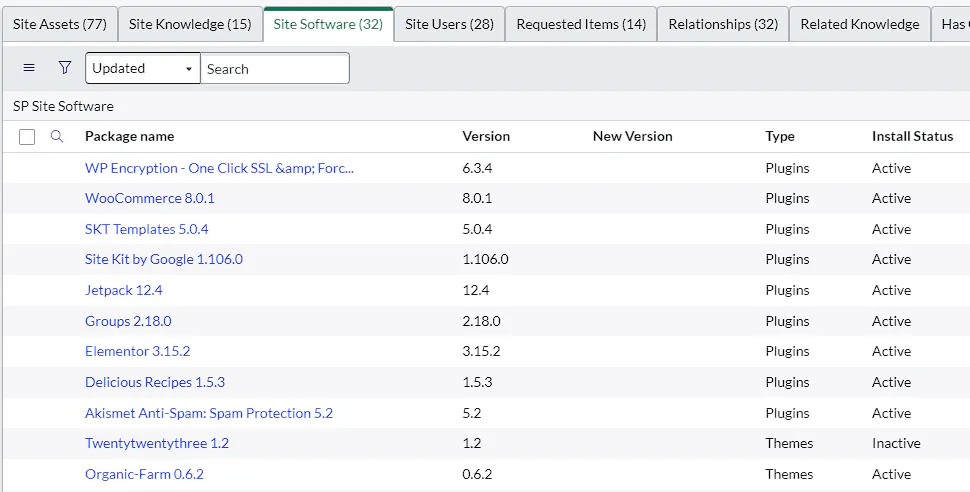This screenshot has height=492, width=970.
Task: Click the SP Site Software list title
Action: (63, 106)
